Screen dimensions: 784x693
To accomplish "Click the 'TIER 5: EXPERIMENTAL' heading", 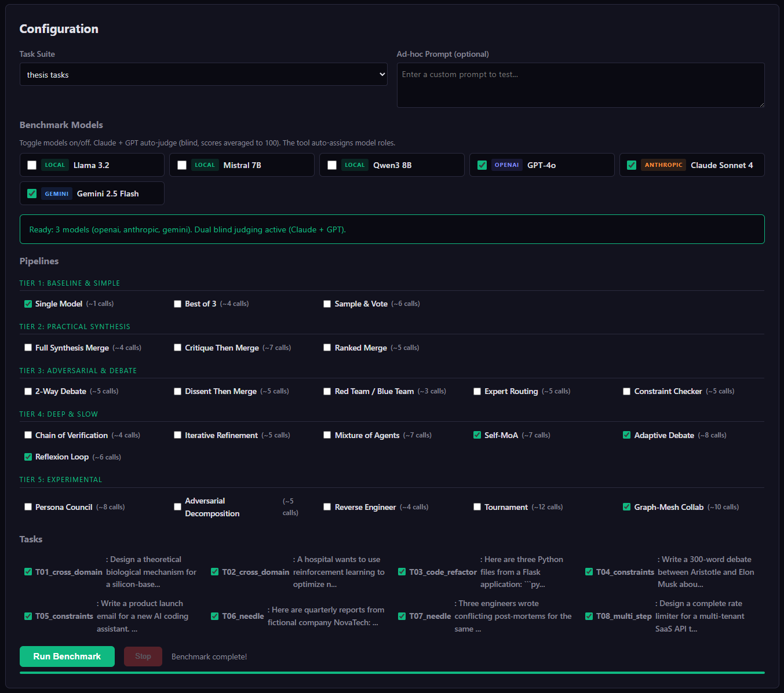I will pos(61,480).
